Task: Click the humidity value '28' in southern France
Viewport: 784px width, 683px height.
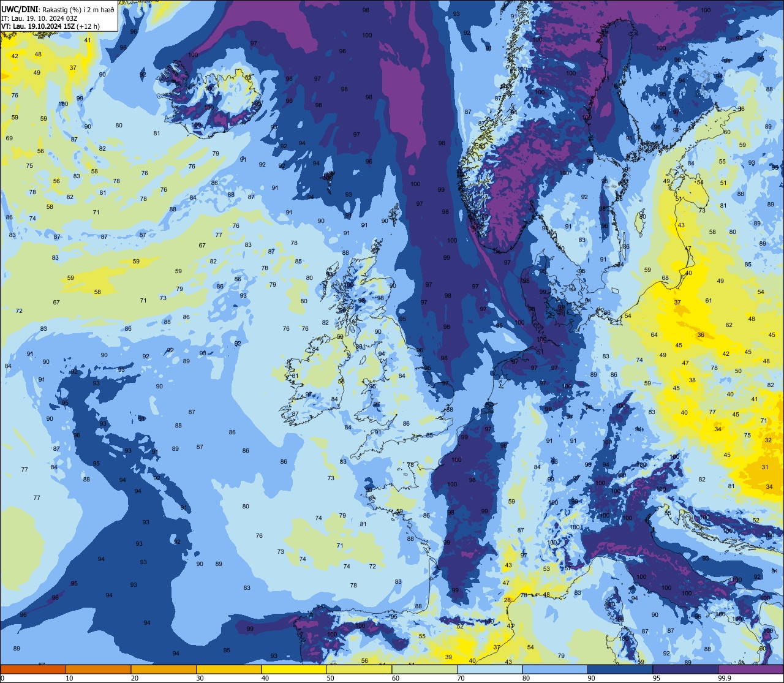Action: tap(507, 600)
